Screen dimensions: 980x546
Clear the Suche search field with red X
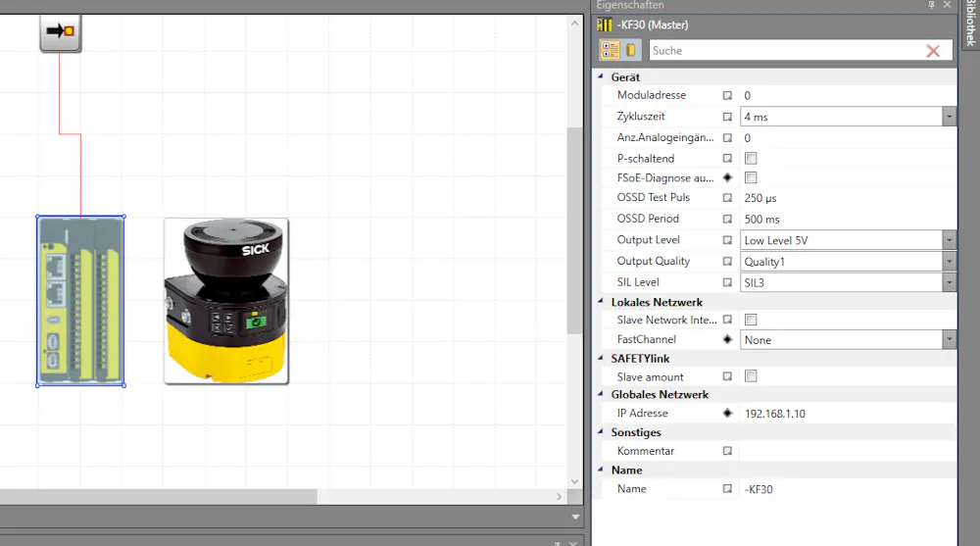tap(933, 51)
